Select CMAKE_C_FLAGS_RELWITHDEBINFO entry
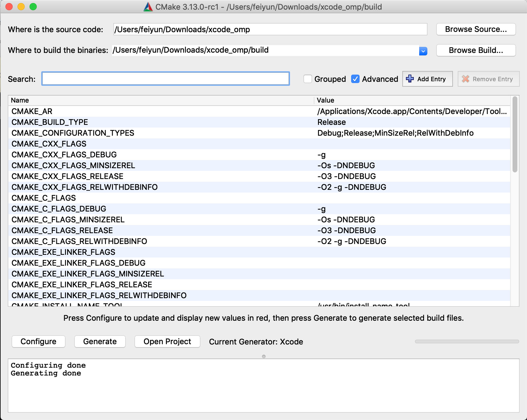Viewport: 527px width, 420px height. click(x=79, y=241)
